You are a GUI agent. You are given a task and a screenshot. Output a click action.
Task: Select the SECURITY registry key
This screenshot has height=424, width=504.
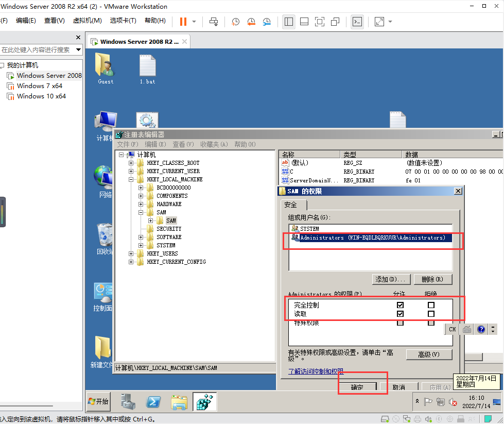169,229
